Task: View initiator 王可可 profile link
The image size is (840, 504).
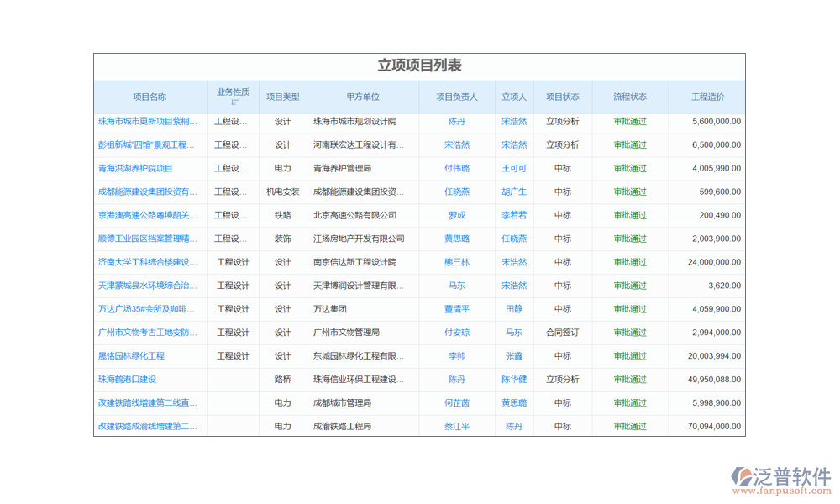Action: coord(514,168)
